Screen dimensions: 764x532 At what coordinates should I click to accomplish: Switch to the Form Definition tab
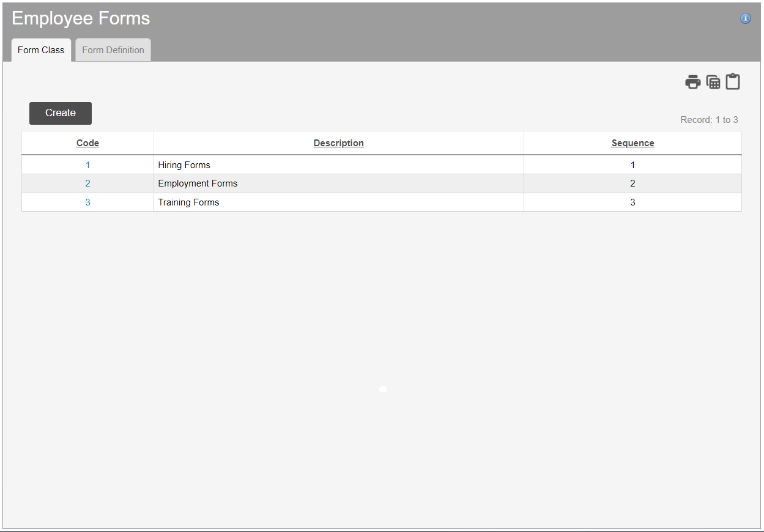[113, 50]
